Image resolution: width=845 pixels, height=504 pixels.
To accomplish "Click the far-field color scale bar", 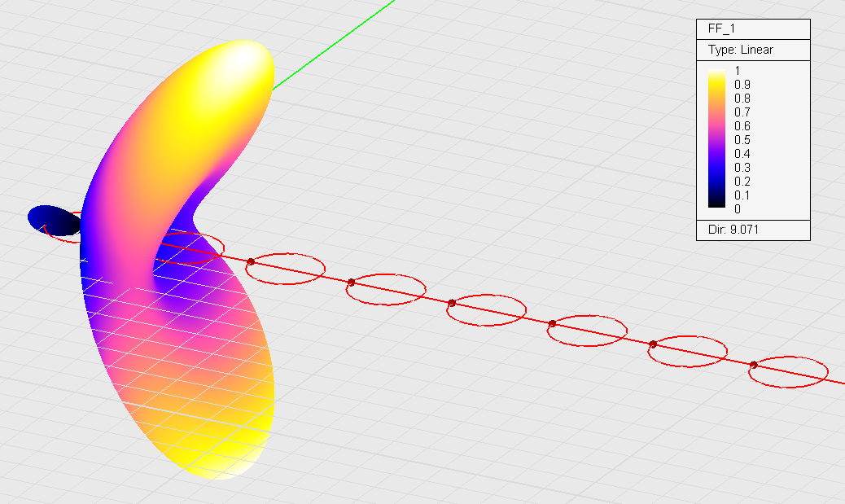I will [x=716, y=138].
